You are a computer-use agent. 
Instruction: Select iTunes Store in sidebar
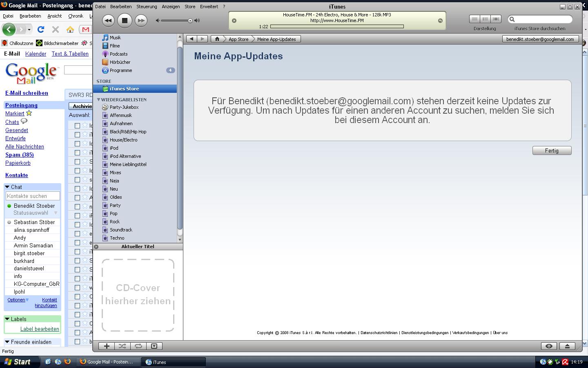tap(135, 89)
